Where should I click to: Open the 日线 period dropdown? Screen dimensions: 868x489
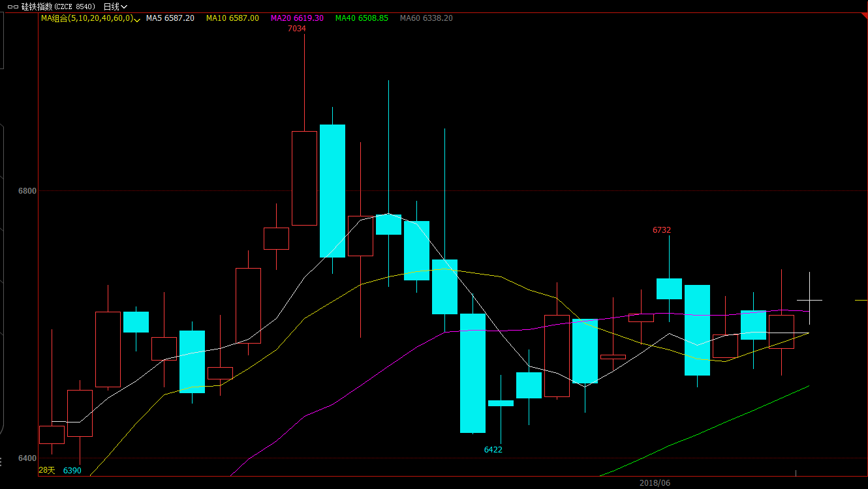[116, 7]
